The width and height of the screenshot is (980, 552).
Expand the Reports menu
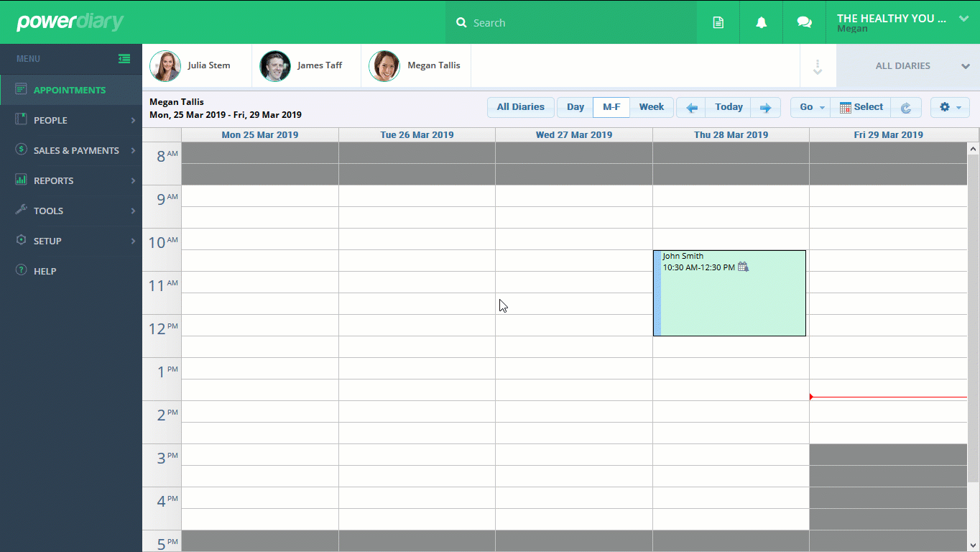(71, 180)
